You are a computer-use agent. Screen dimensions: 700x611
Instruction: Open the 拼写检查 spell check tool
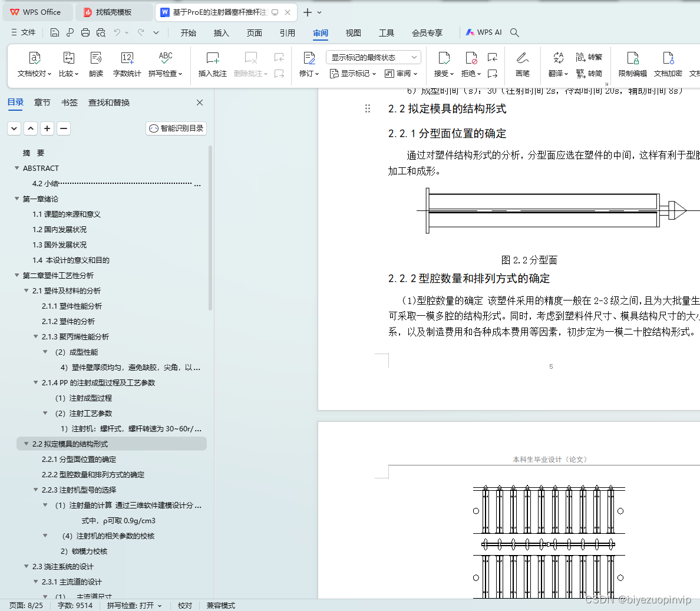(165, 64)
